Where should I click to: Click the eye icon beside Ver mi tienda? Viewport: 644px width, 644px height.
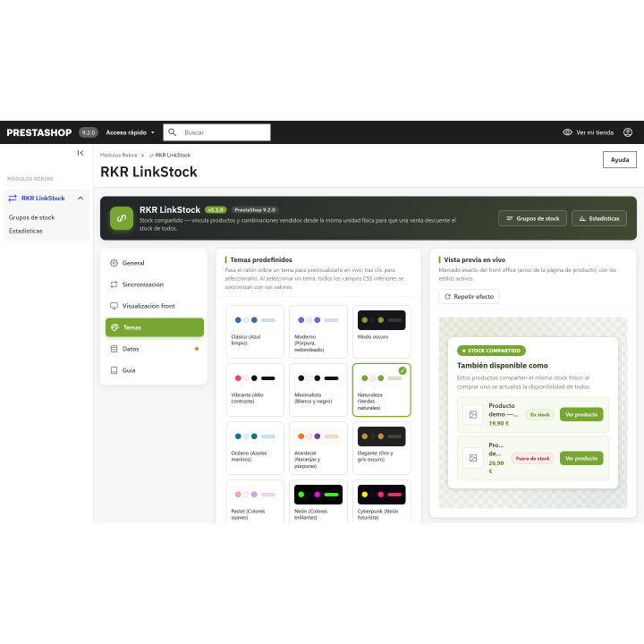tap(567, 132)
